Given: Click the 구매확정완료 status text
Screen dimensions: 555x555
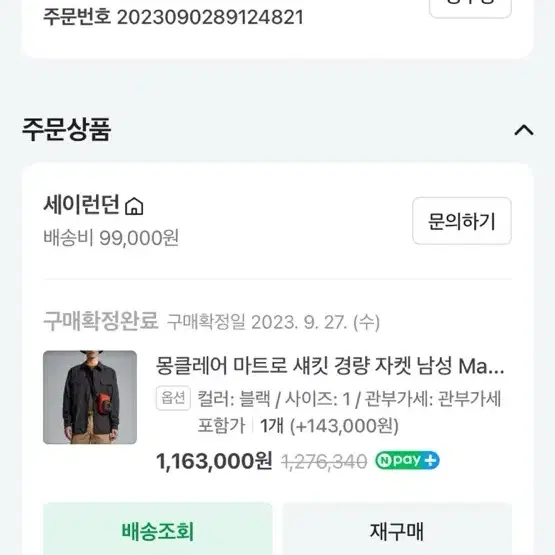Looking at the screenshot, I should click(x=101, y=321).
